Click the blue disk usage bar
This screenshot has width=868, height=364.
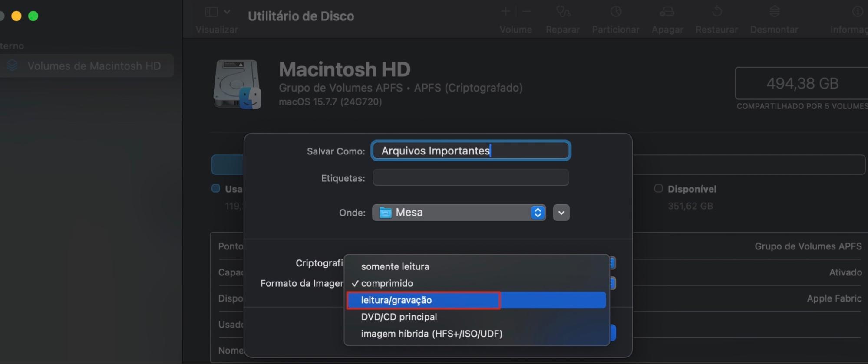coord(227,164)
